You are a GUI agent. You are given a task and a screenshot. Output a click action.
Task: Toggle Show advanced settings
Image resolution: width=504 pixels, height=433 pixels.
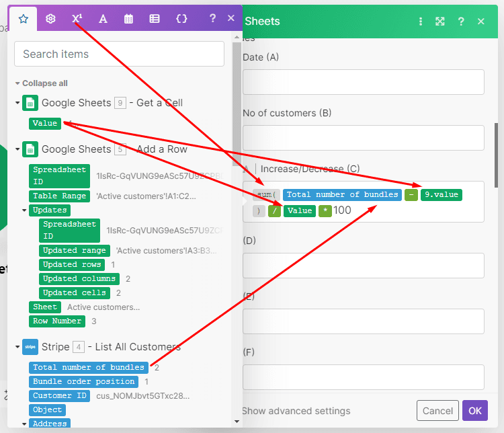click(x=296, y=411)
